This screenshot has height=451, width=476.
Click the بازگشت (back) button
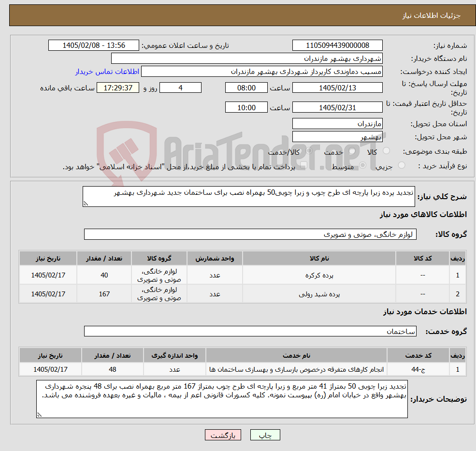[223, 435]
